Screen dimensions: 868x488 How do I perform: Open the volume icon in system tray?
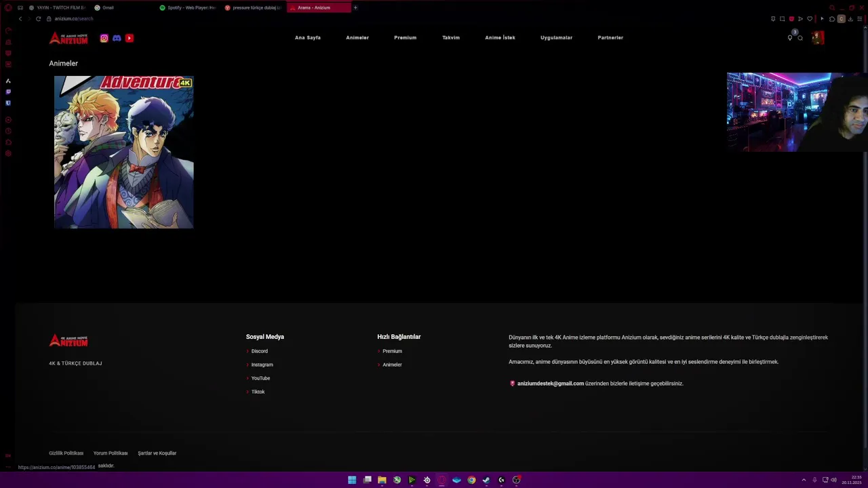coord(833,480)
